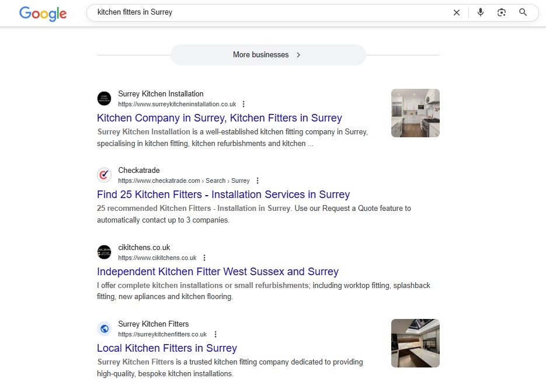Open three-dot menu for Surrey Kitchen Fitters result
This screenshot has height=392, width=546.
point(215,334)
